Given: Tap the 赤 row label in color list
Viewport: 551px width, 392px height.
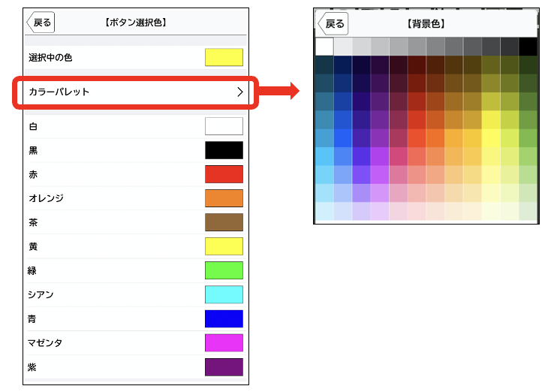Looking at the screenshot, I should (x=33, y=174).
